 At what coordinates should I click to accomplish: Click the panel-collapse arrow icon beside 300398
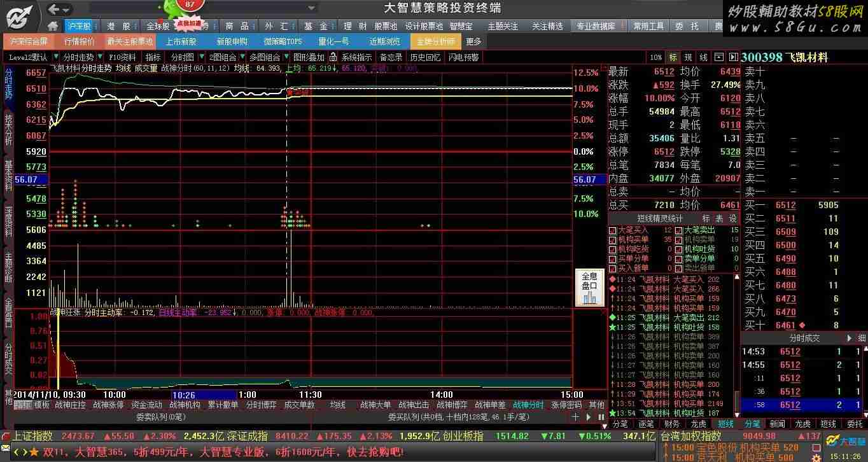coord(733,57)
